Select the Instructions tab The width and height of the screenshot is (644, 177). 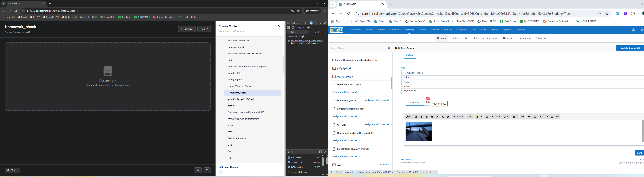pyautogui.click(x=414, y=102)
